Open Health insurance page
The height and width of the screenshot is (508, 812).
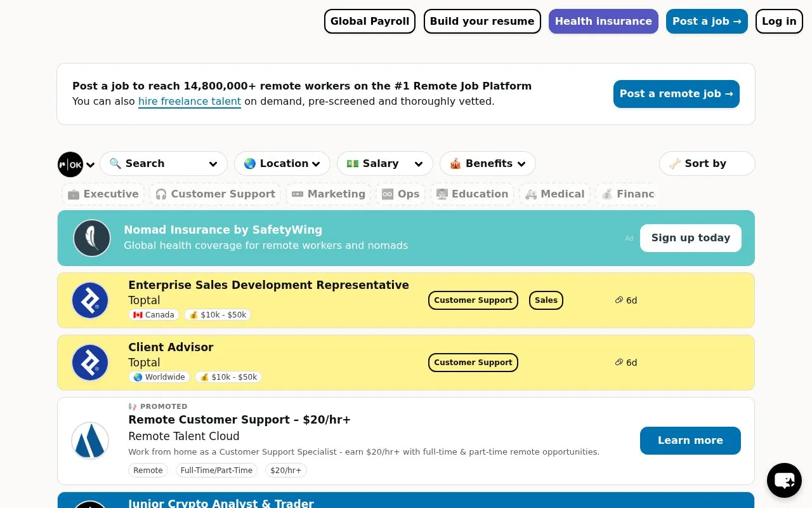(603, 21)
